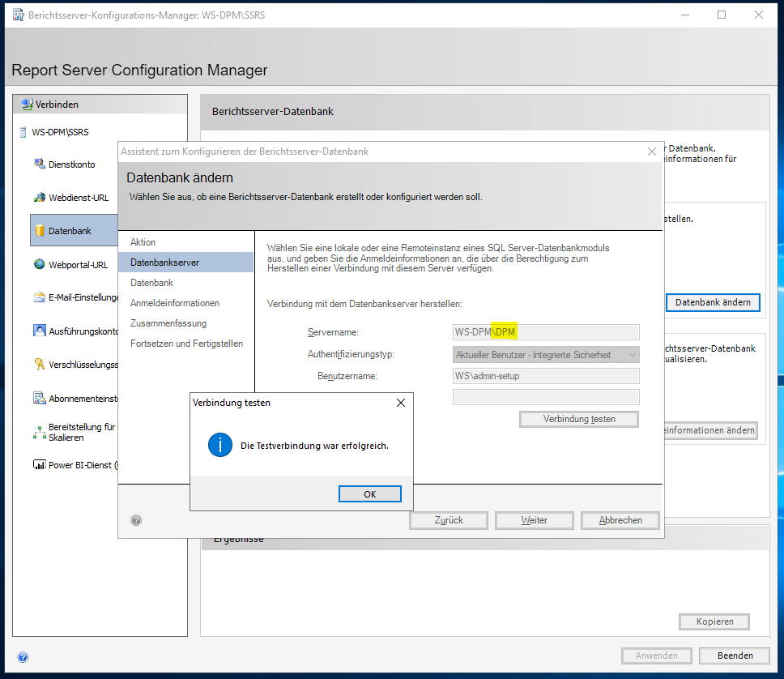This screenshot has height=679, width=784.
Task: Select the WS-DPM\SSRS server instance icon
Action: click(23, 132)
